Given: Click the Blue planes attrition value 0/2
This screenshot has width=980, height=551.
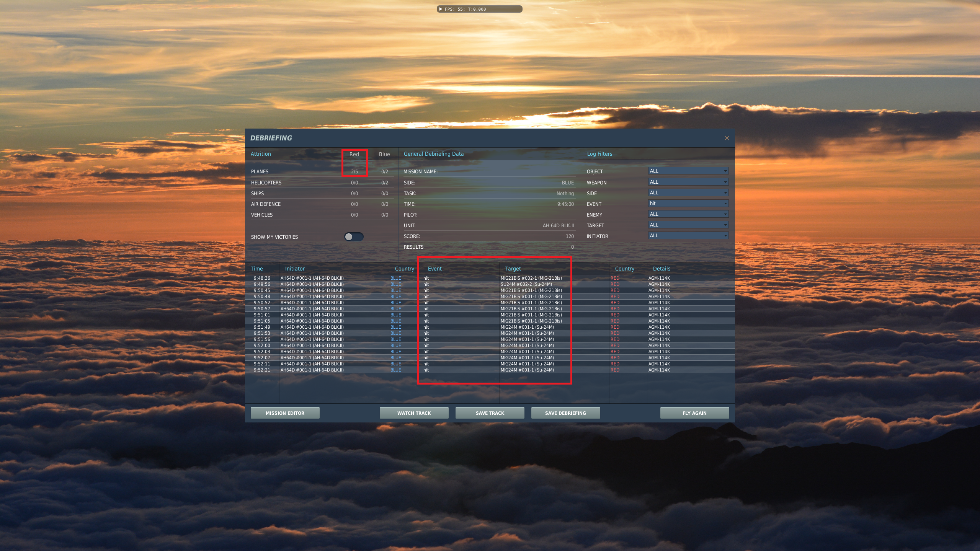Looking at the screenshot, I should [385, 172].
